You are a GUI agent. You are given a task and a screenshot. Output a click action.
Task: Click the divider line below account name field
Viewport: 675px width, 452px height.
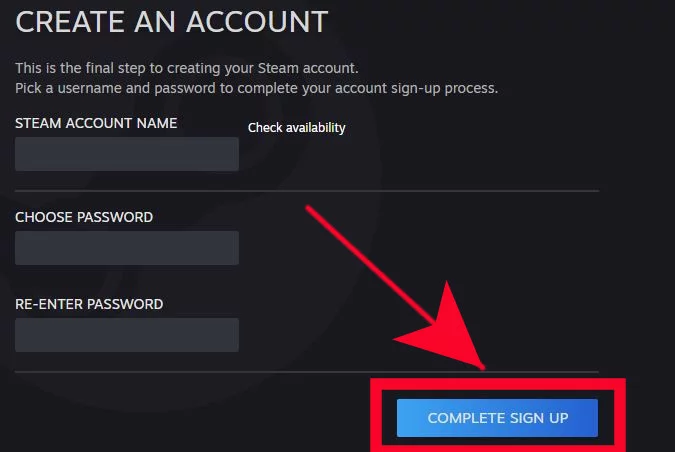pos(307,190)
